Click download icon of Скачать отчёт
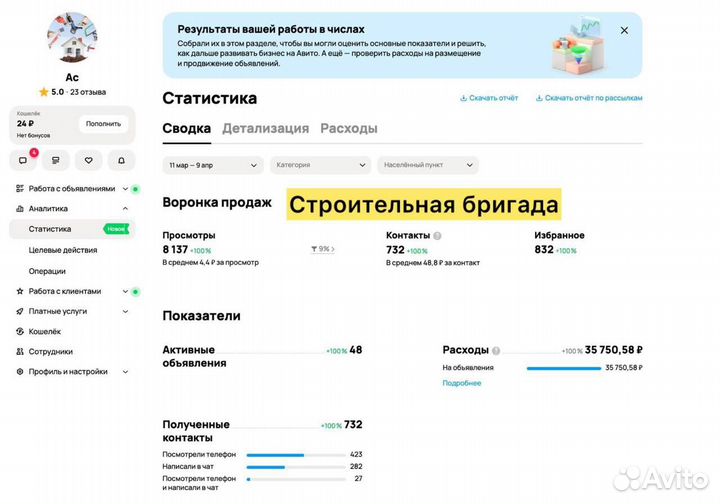The width and height of the screenshot is (720, 504). coord(463,98)
